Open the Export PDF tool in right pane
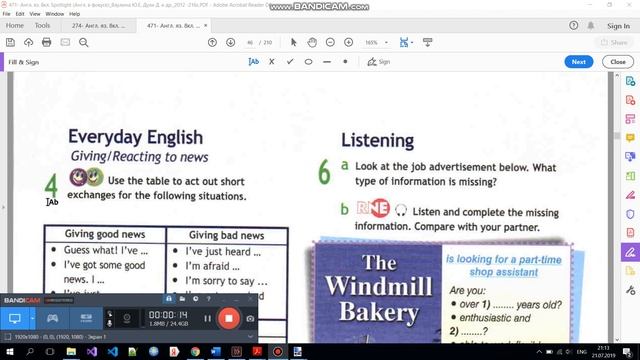This screenshot has height=360, width=640. (630, 81)
